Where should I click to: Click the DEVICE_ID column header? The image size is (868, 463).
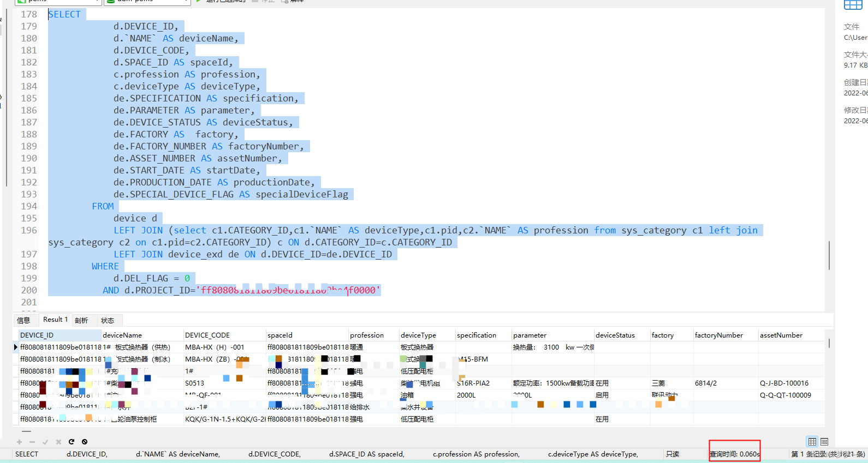click(60, 335)
